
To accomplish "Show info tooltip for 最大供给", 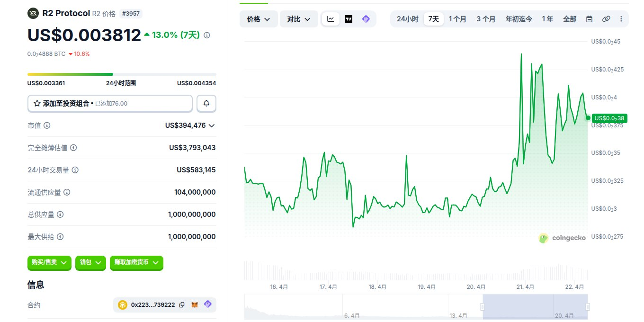I will 60,237.
